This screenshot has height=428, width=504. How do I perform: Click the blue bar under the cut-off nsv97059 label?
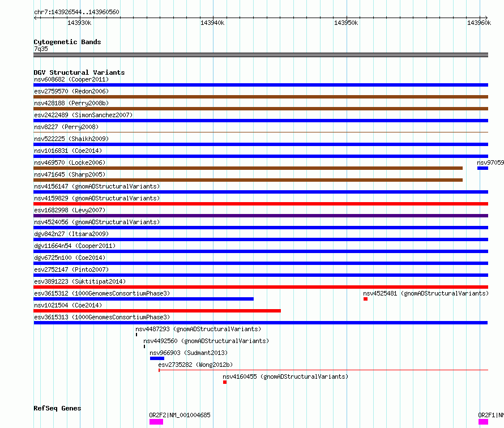pyautogui.click(x=483, y=168)
